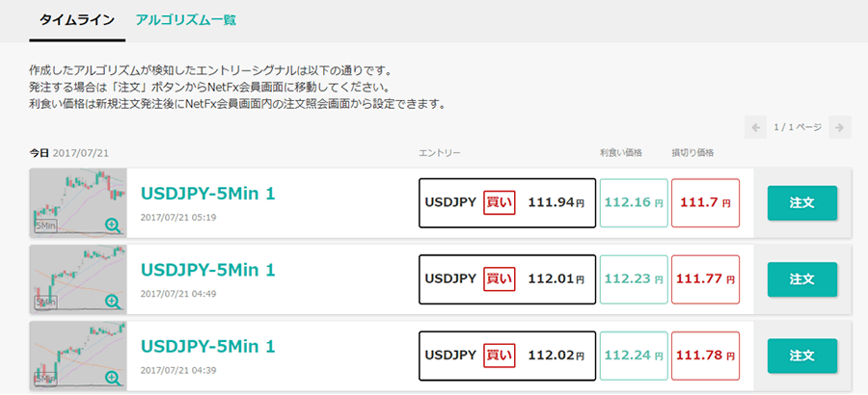
Task: Open USDJPY-5Min 1 title at 05:19
Action: pyautogui.click(x=208, y=194)
